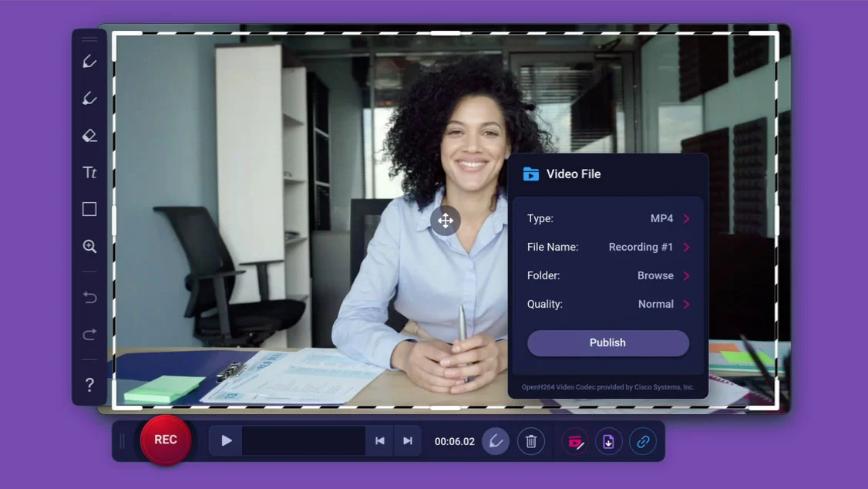Click the Normal quality value
Viewport: 868px width, 489px height.
pyautogui.click(x=656, y=304)
